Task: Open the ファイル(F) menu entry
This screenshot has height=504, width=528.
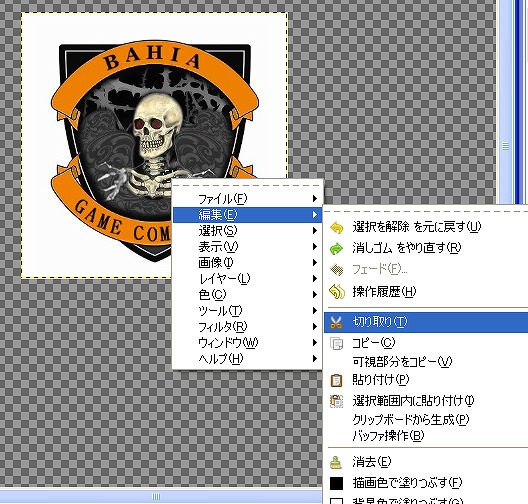Action: [x=247, y=199]
